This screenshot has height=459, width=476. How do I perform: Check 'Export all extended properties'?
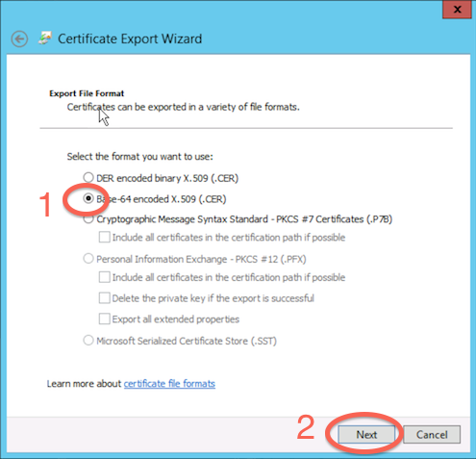(104, 319)
